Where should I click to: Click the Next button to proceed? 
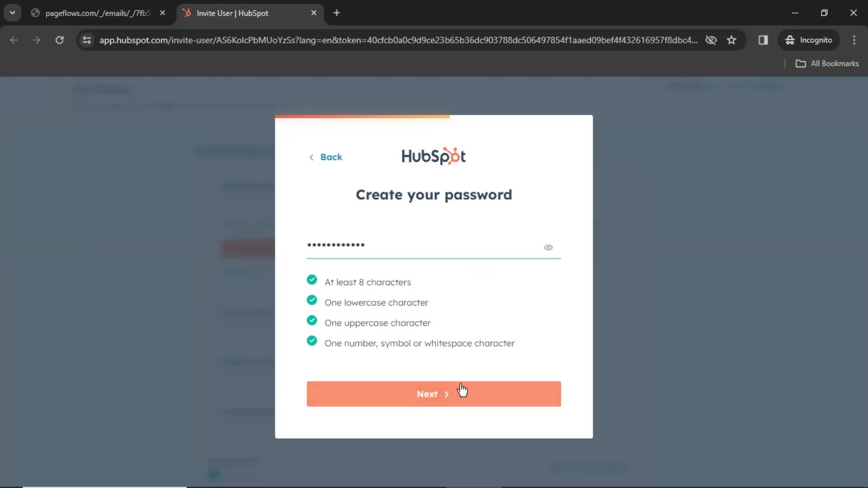[x=434, y=394]
